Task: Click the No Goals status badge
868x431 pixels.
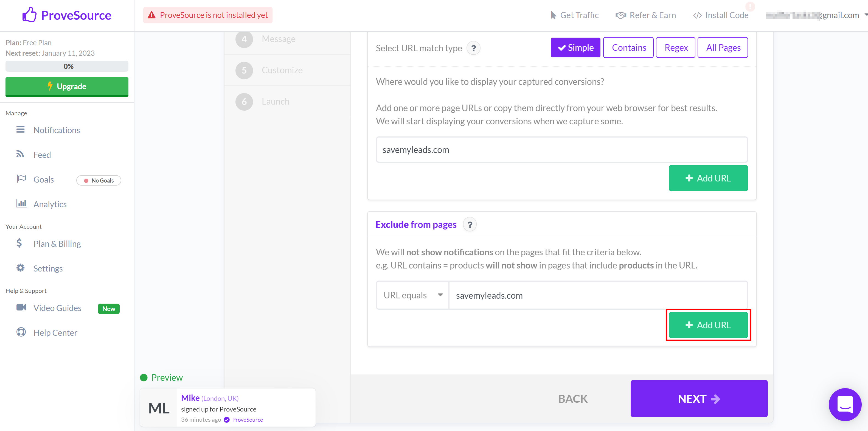Action: click(x=99, y=180)
